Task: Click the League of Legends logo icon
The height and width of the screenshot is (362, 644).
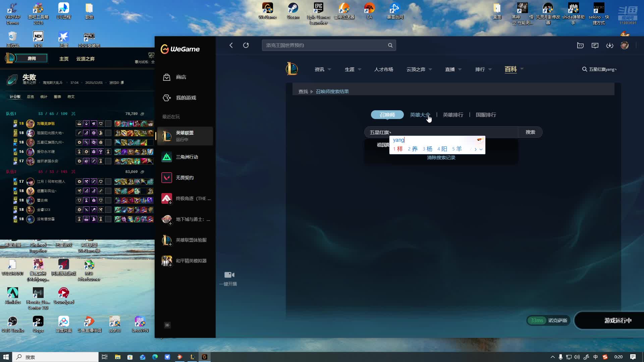Action: pyautogui.click(x=291, y=69)
